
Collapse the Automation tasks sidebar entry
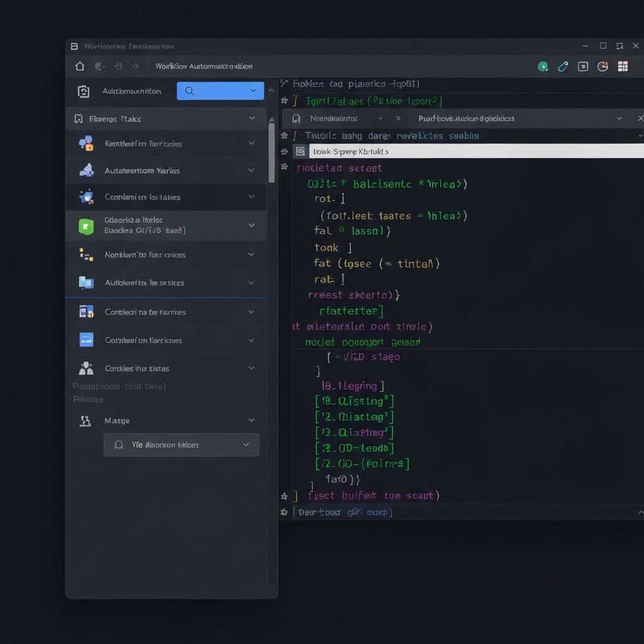coord(252,170)
